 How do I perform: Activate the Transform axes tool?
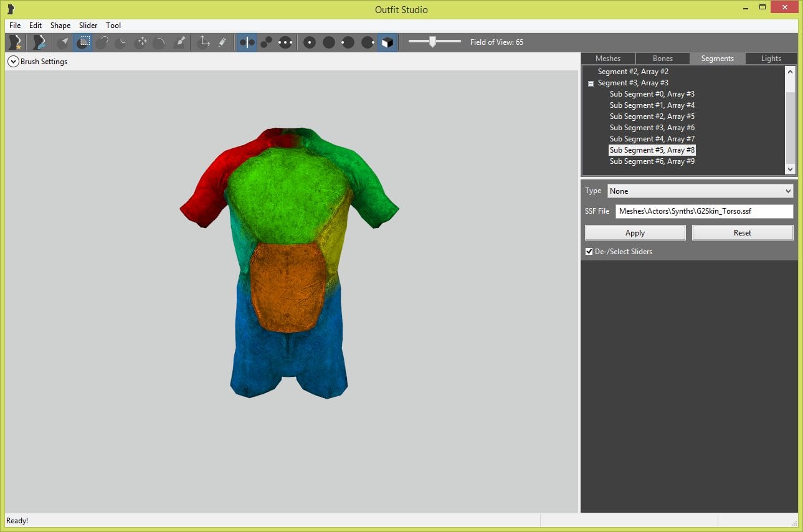pyautogui.click(x=203, y=42)
